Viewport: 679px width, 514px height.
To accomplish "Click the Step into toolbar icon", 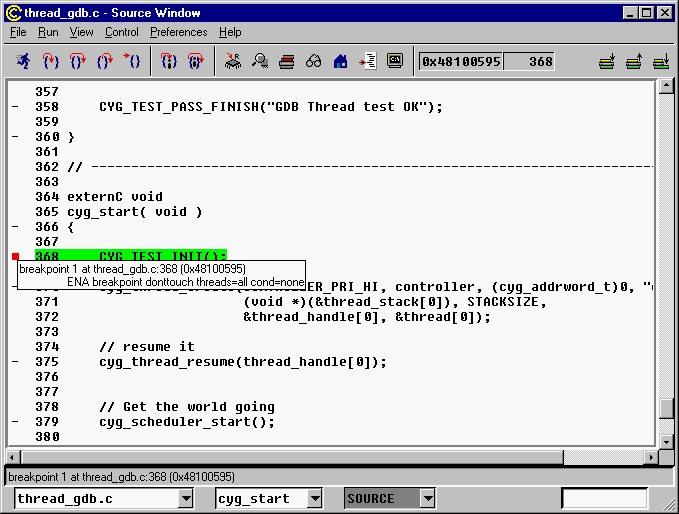I will [x=50, y=62].
